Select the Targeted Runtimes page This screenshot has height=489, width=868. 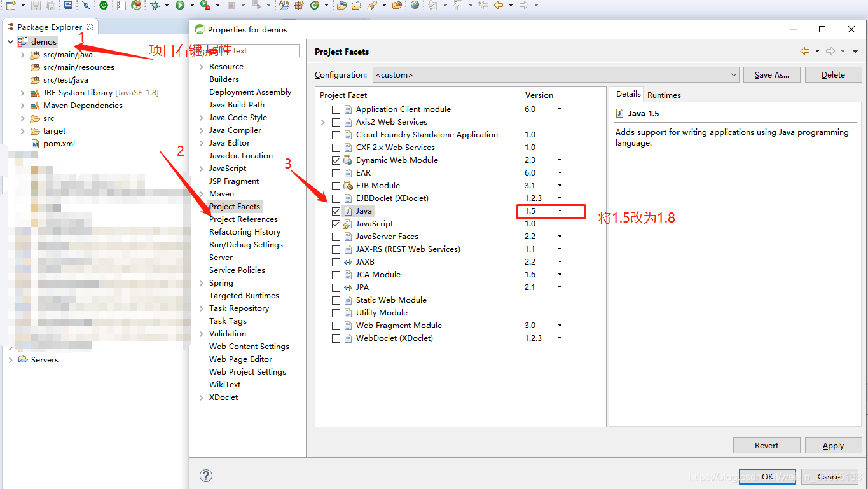(x=244, y=296)
